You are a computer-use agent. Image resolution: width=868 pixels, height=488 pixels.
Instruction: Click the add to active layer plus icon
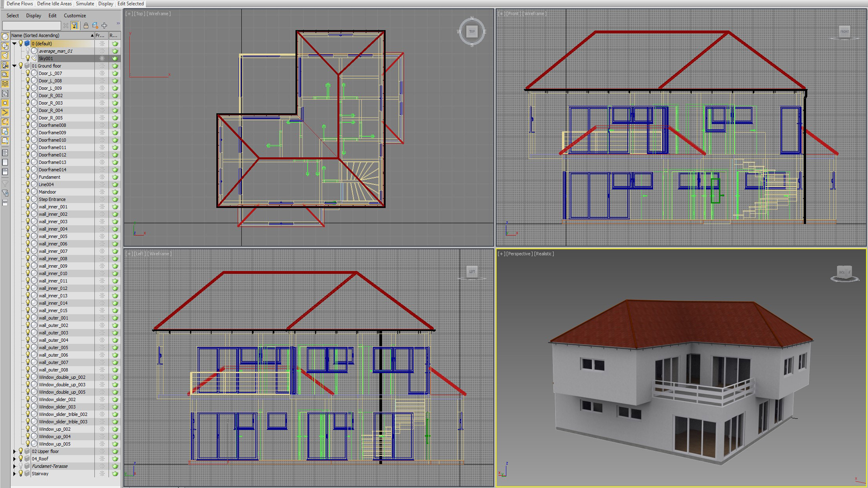point(104,26)
